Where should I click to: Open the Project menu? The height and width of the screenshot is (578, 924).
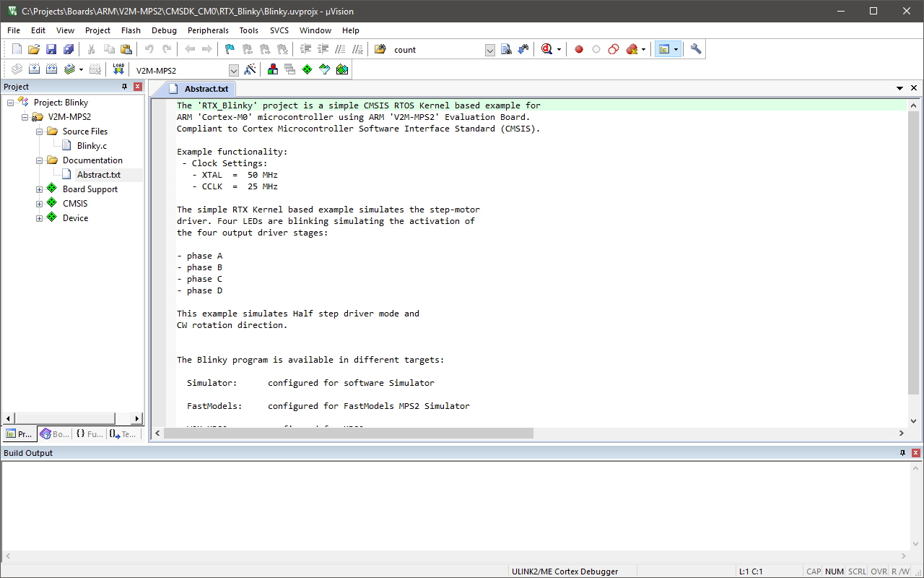click(x=97, y=30)
